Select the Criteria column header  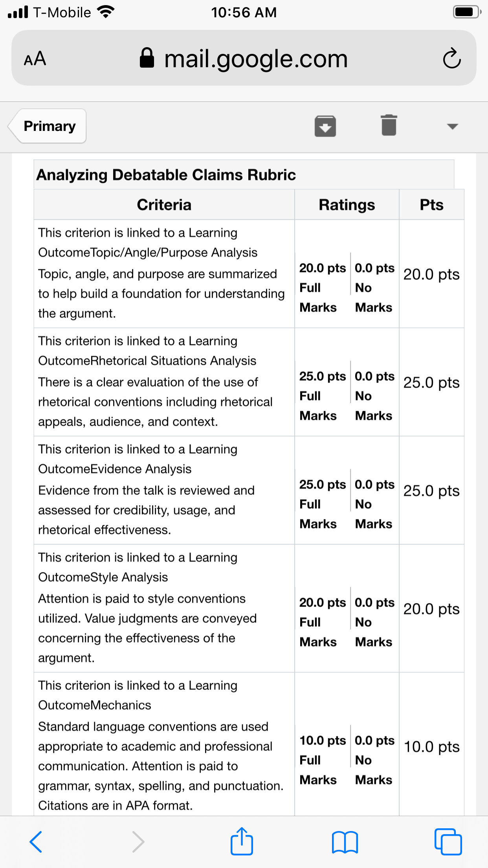164,205
